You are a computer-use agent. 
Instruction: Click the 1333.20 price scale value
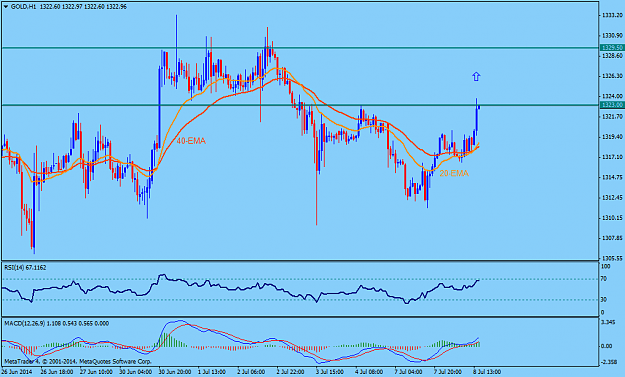[612, 15]
